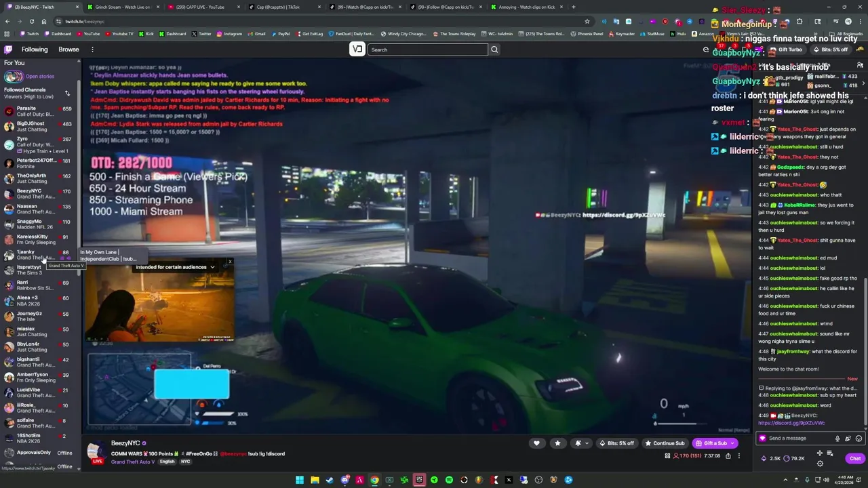Open Zyro channel in sidebar
Image resolution: width=868 pixels, height=488 pixels.
(39, 144)
